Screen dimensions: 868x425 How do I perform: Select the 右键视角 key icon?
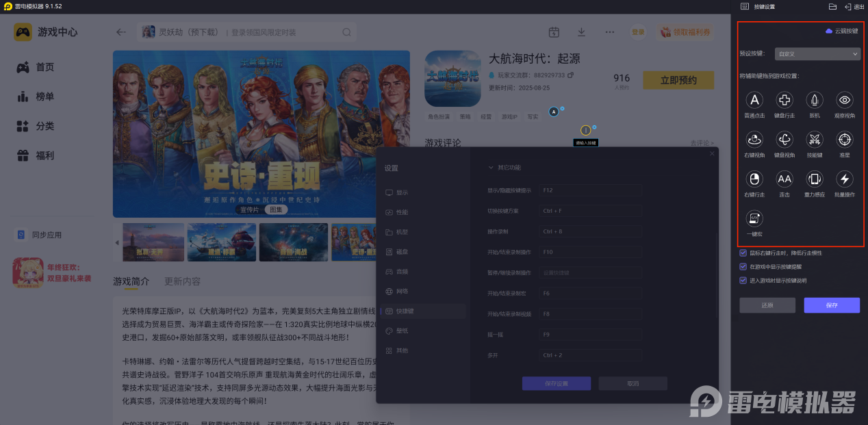[754, 140]
